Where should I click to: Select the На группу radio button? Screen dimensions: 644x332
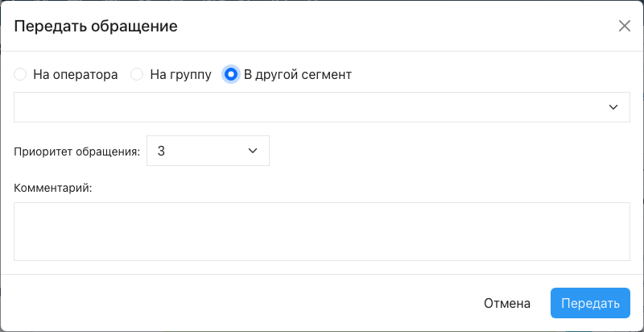point(137,75)
